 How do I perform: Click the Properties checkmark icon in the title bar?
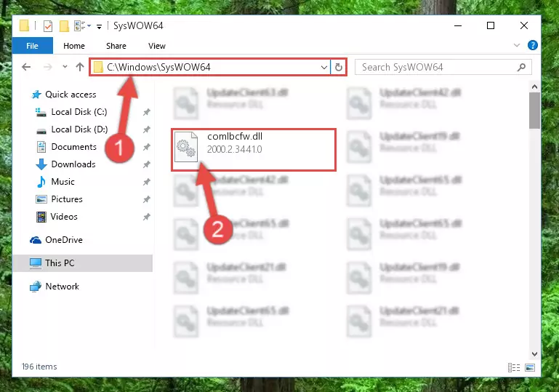pos(48,26)
